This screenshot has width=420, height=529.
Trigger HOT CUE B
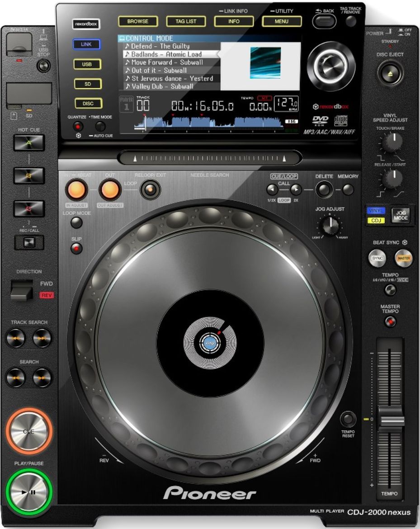(29, 175)
